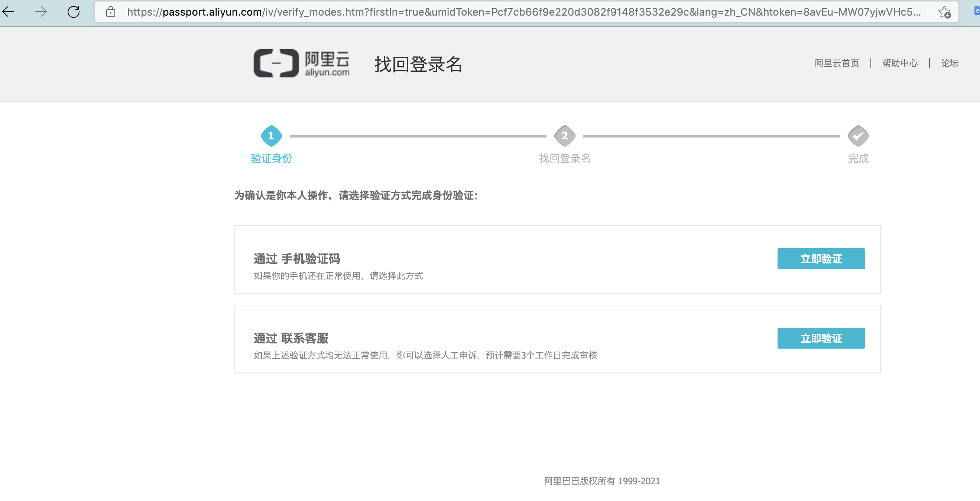The image size is (980, 501).
Task: Click 立即验证 for 手机验证码
Action: (821, 259)
